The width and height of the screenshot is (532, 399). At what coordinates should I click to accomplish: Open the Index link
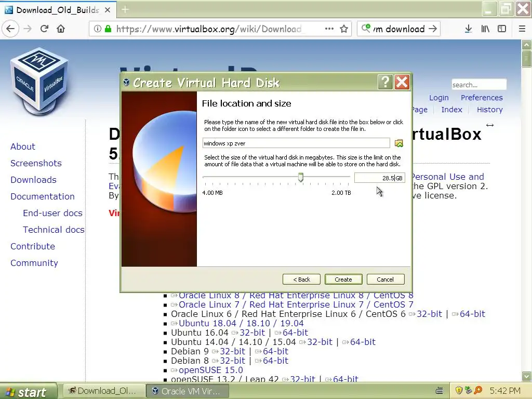[451, 110]
